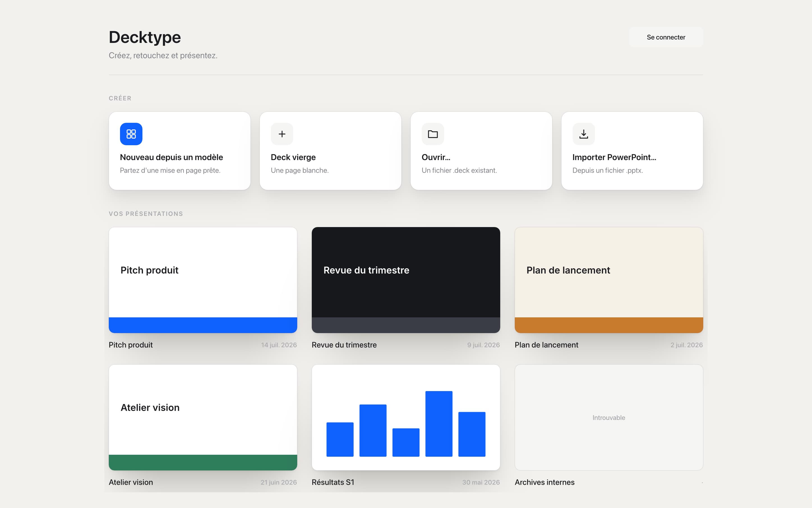This screenshot has height=508, width=812.
Task: Click the Archives internes caption
Action: (545, 482)
